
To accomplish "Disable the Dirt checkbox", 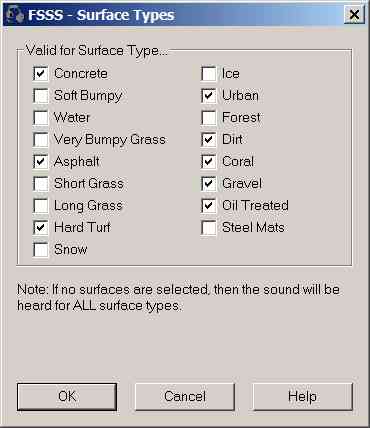I will click(209, 140).
